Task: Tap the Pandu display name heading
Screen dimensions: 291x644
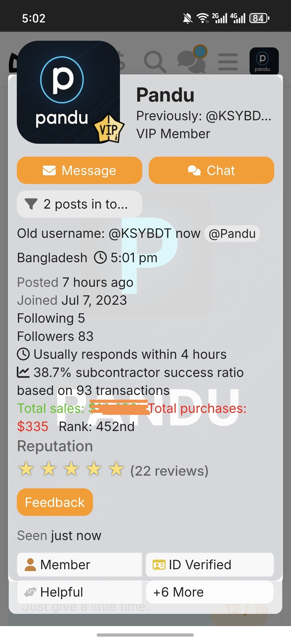Action: coord(165,95)
